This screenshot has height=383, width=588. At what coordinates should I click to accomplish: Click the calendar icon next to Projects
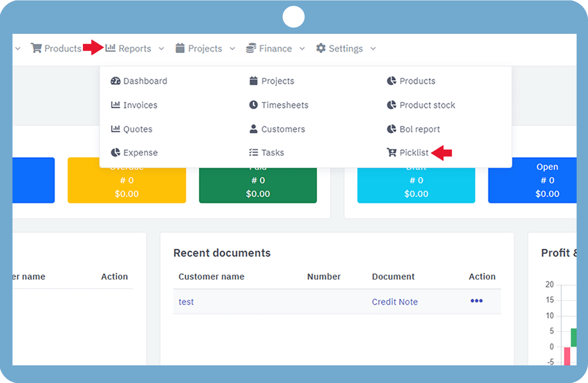(x=180, y=48)
